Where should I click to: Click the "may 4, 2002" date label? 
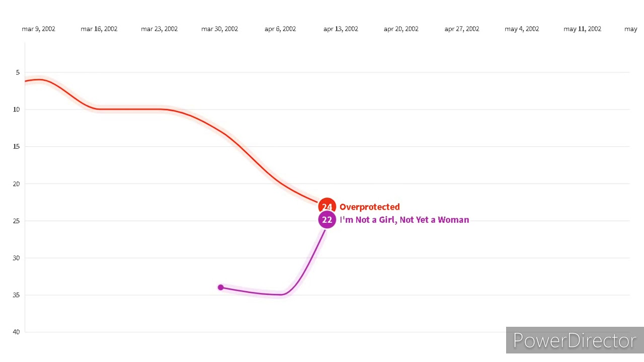pos(522,29)
